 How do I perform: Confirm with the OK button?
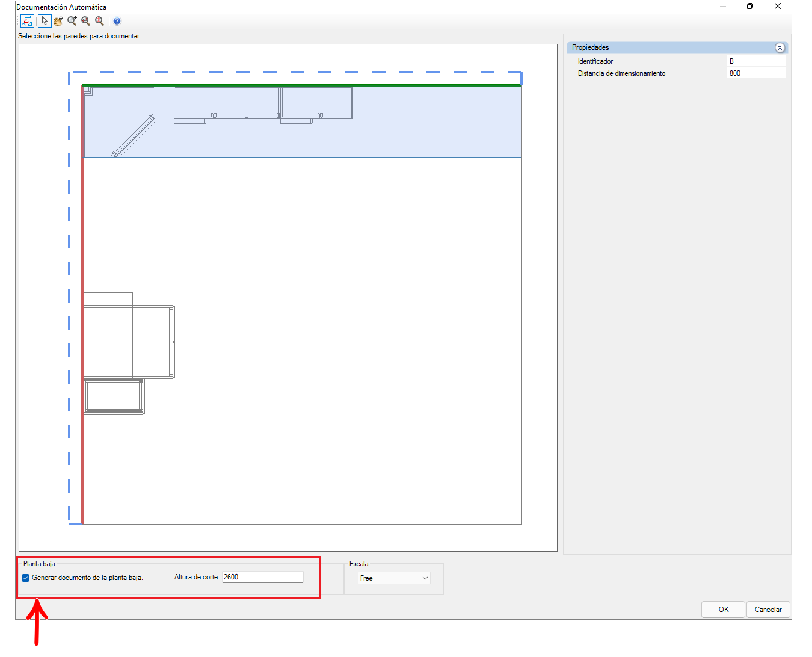[x=723, y=610]
